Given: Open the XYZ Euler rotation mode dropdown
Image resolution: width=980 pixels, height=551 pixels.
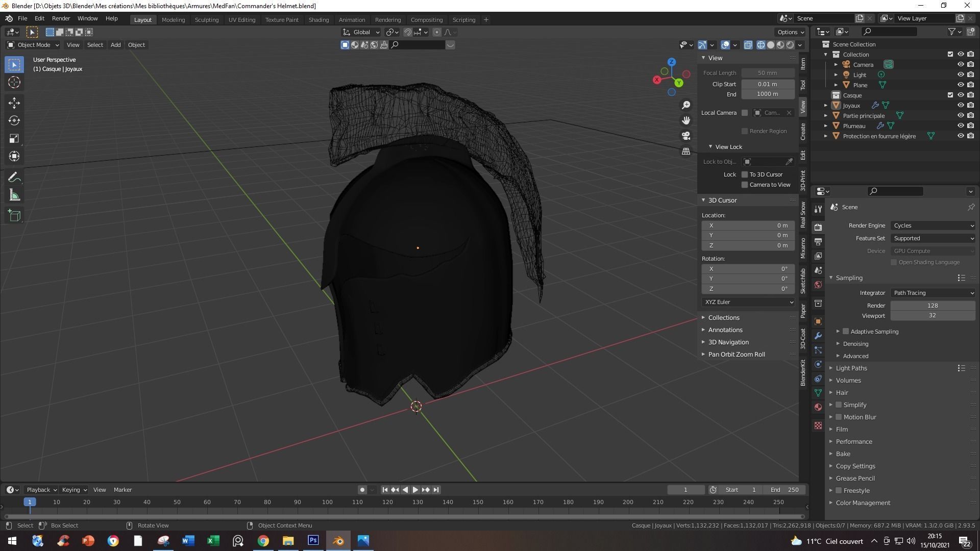Looking at the screenshot, I should tap(748, 302).
